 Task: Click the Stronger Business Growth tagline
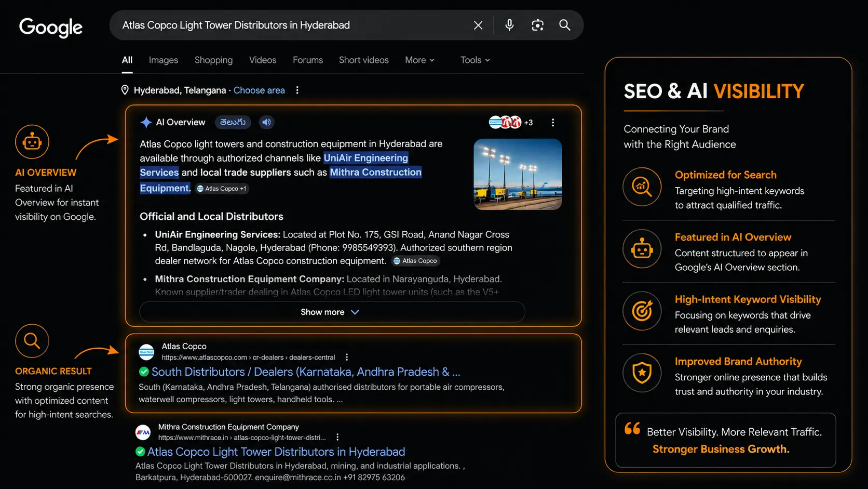click(x=721, y=450)
